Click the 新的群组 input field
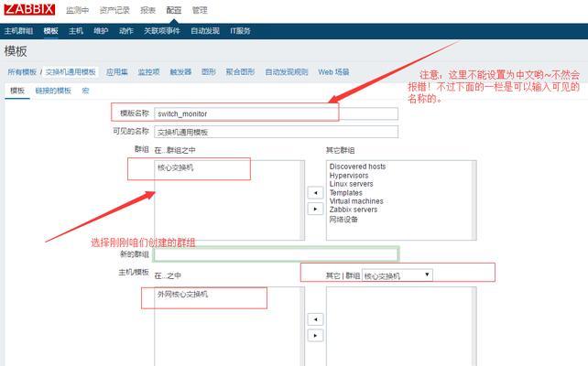This screenshot has width=588, height=366. [276, 254]
